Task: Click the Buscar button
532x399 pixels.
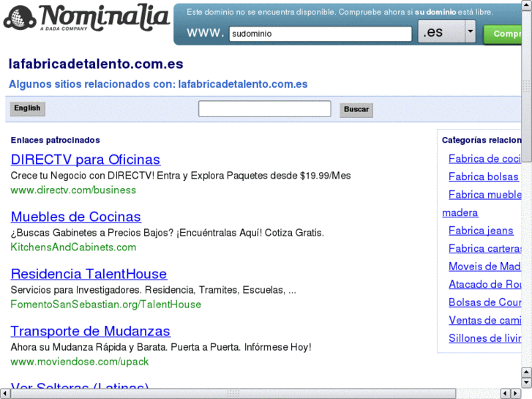Action: coord(356,110)
